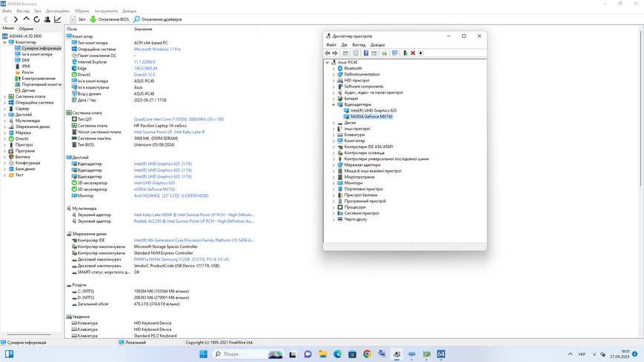Click Оновлення BIOS toolbar button

tap(109, 19)
